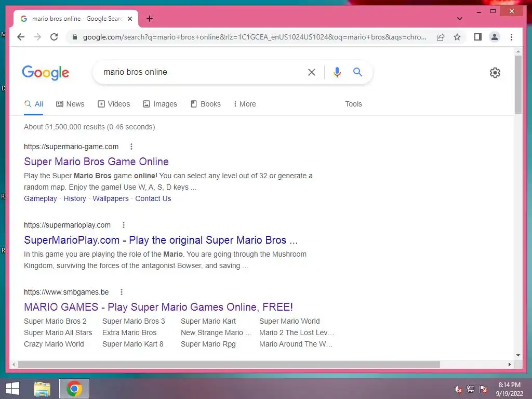Open a new tab with the plus button
This screenshot has height=399, width=532.
[x=150, y=19]
